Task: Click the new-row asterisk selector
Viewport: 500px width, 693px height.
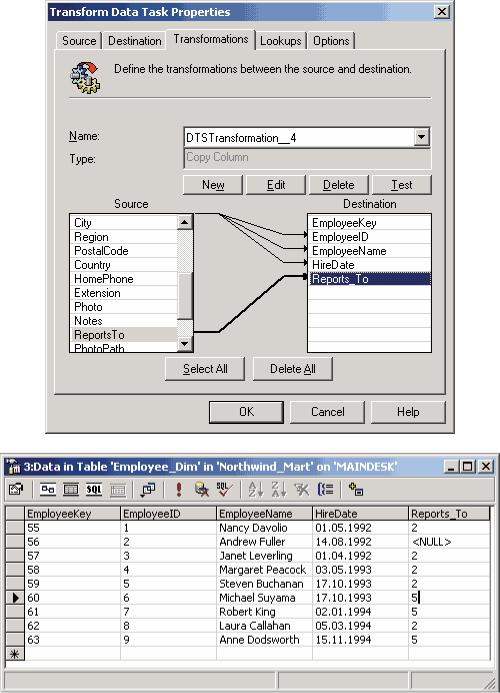Action: pyautogui.click(x=15, y=654)
